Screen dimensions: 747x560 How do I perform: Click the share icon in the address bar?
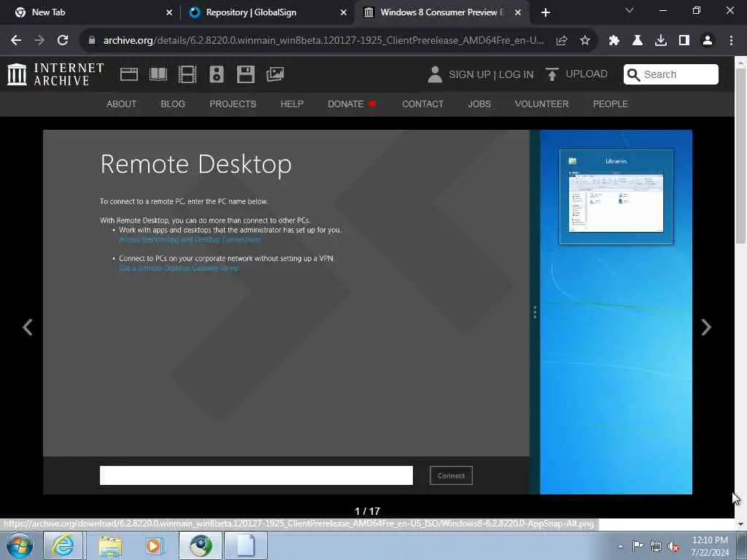point(562,41)
